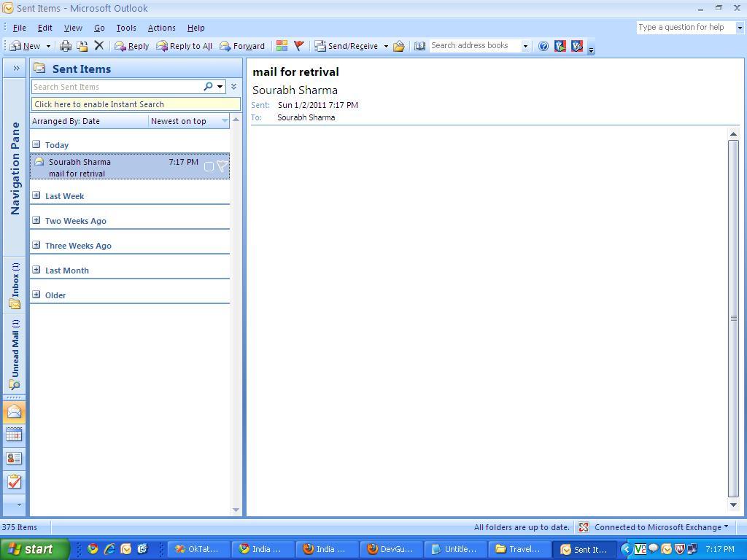The width and height of the screenshot is (747, 560).
Task: Open the Tools menu
Action: pos(126,28)
